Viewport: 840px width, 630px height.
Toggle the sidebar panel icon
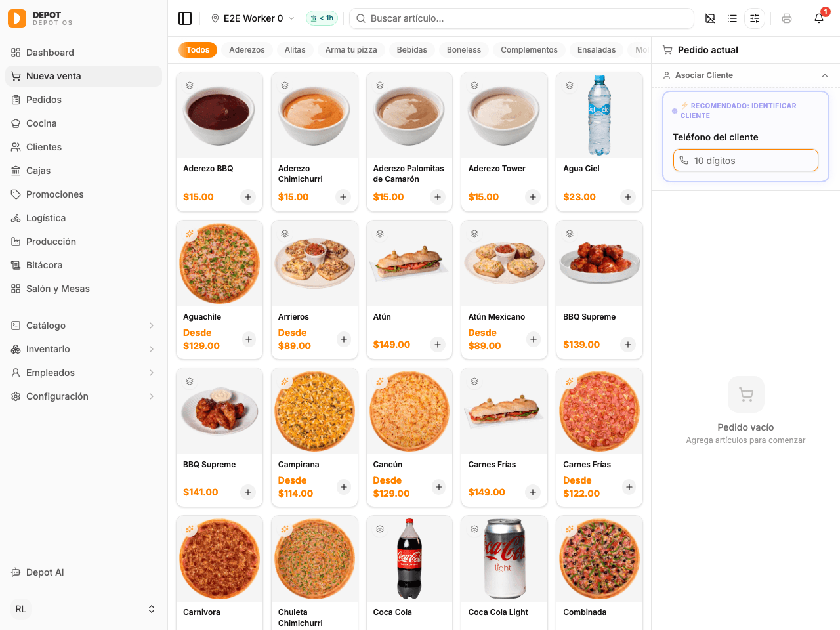click(185, 18)
